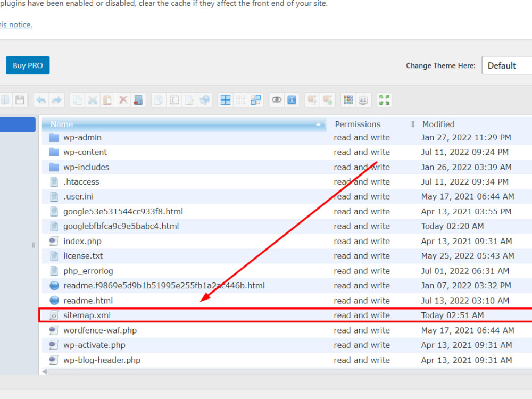This screenshot has width=532, height=399.
Task: Click the Cut (scissors) toolbar icon
Action: [93, 100]
